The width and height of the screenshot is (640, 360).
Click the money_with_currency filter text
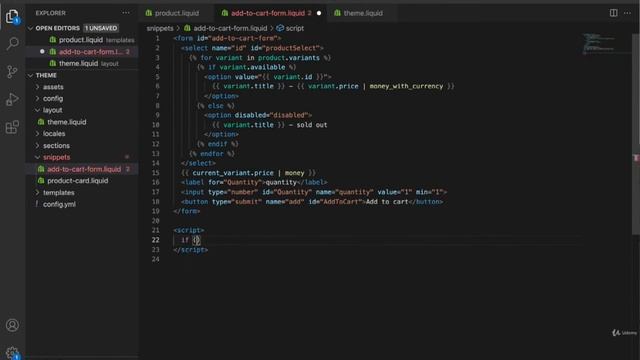coord(406,86)
